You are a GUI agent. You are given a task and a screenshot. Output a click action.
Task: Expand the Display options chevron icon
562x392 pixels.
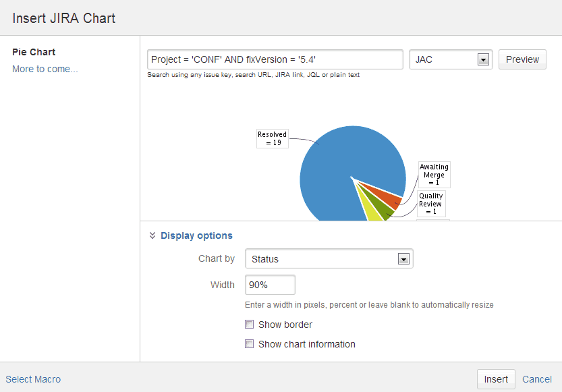(152, 235)
